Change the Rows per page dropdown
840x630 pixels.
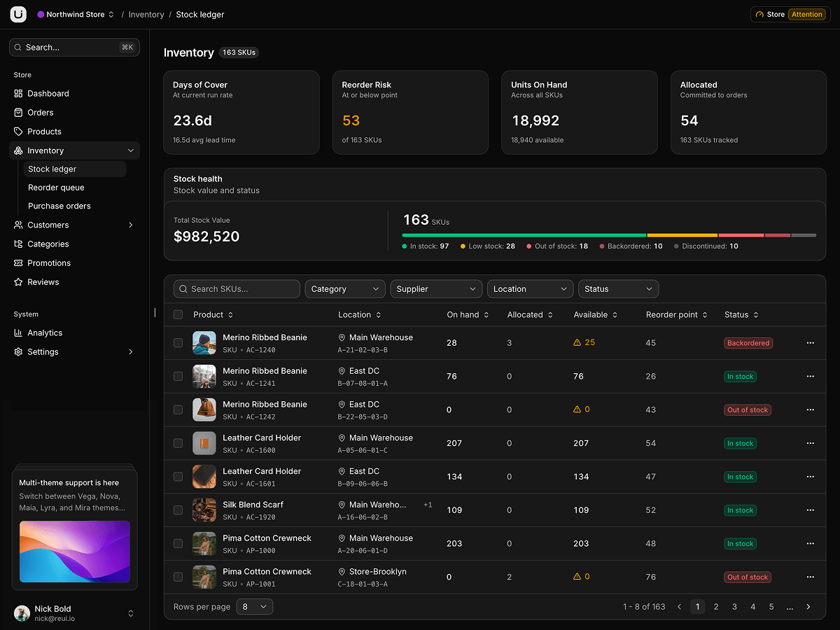point(255,607)
